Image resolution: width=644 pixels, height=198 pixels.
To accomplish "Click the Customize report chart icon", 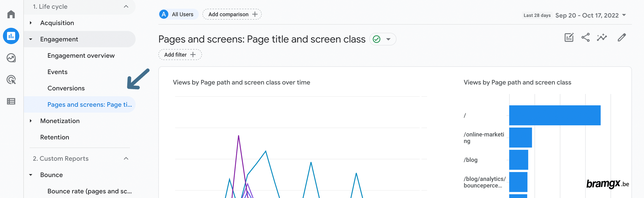I will pyautogui.click(x=569, y=38).
